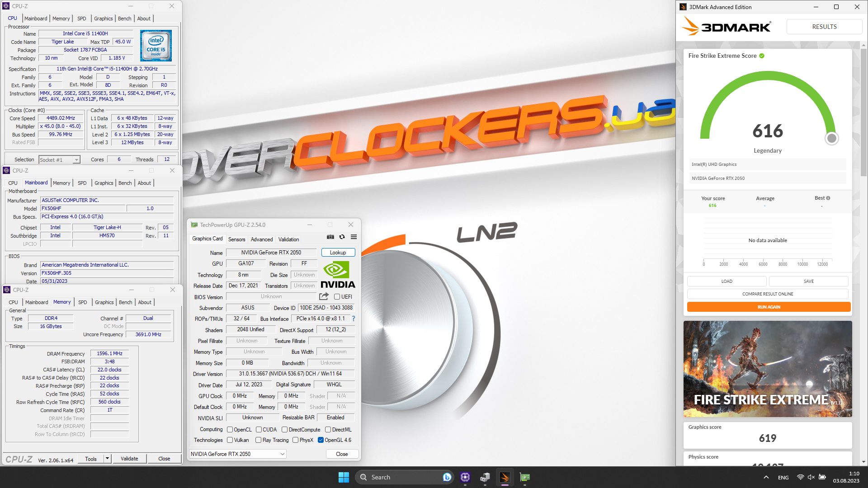Click the muted volume tray icon
Viewport: 868px width, 488px height.
[x=811, y=477]
